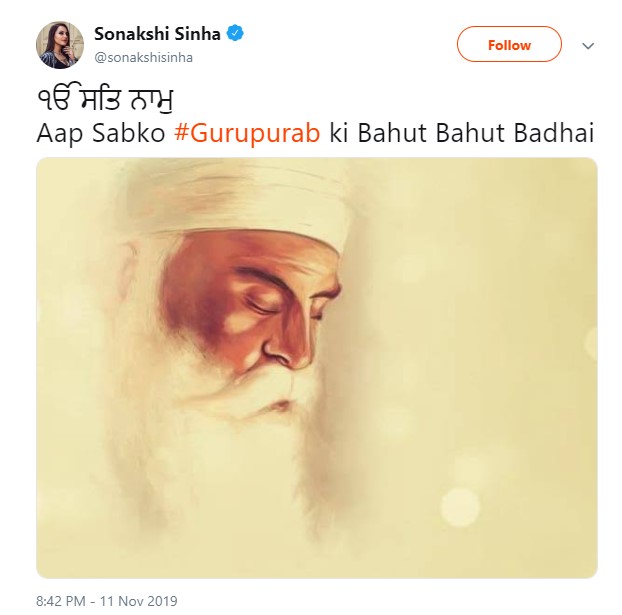This screenshot has width=622, height=615.
Task: Click the "ki Bahut Bahut Badhai" text
Action: click(x=462, y=133)
